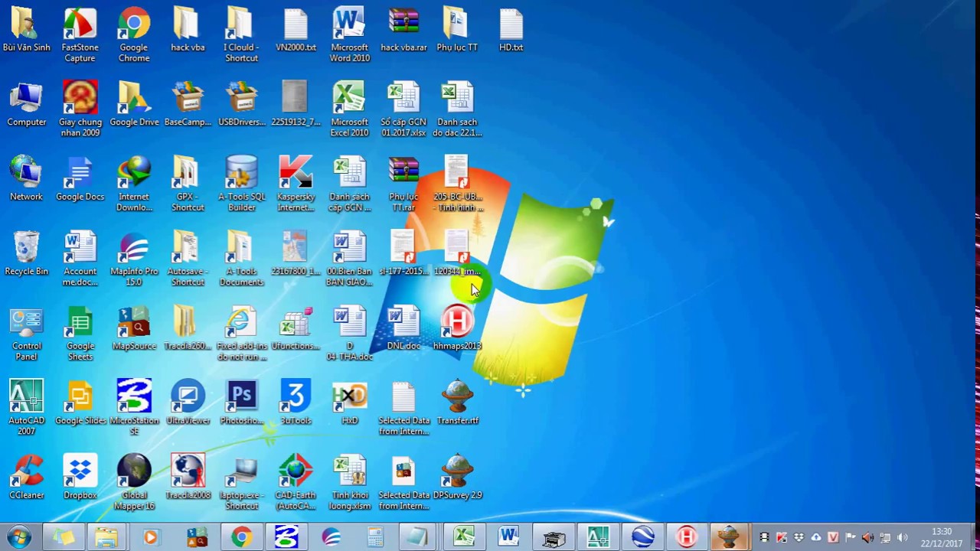Viewport: 980px width, 551px height.
Task: Select the I Cloud - Shortcut icon
Action: click(241, 34)
